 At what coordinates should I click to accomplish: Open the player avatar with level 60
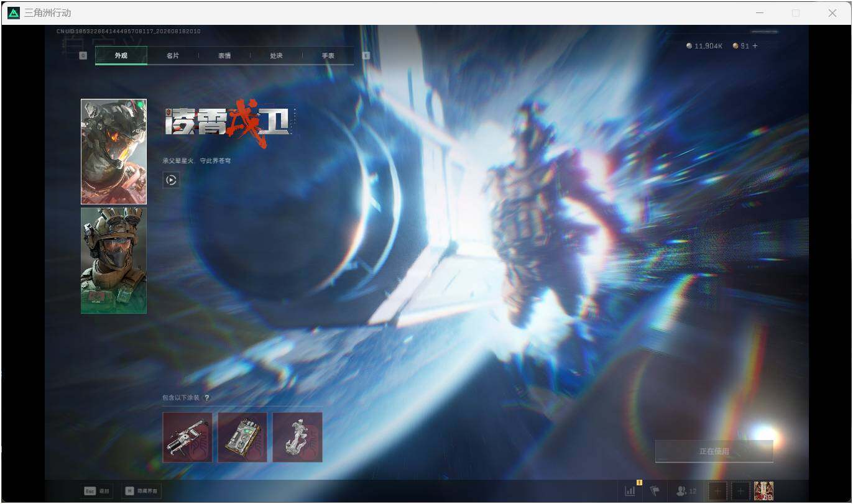tap(763, 491)
